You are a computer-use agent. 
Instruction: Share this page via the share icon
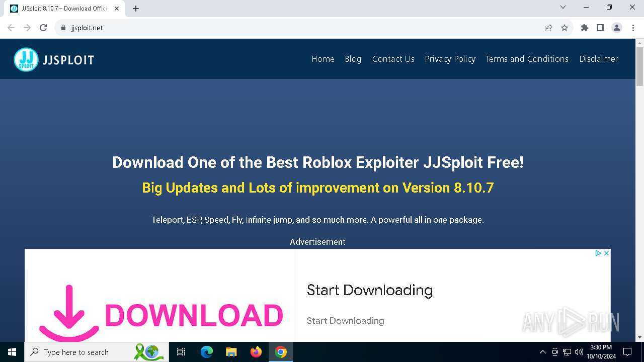point(548,28)
